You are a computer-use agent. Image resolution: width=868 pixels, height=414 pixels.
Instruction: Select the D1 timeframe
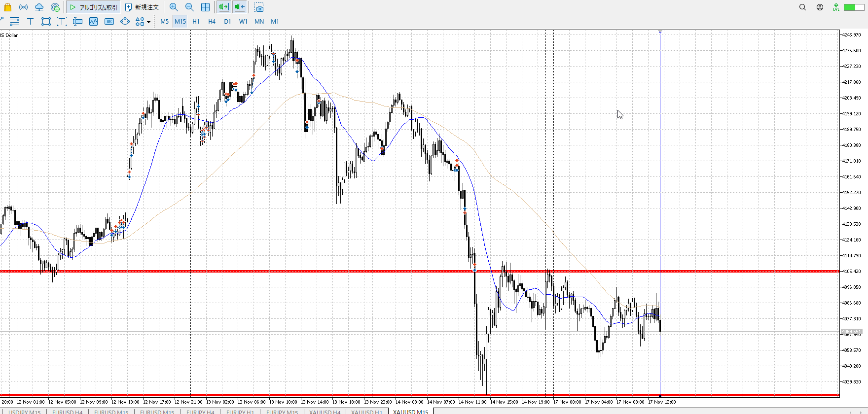click(x=227, y=21)
